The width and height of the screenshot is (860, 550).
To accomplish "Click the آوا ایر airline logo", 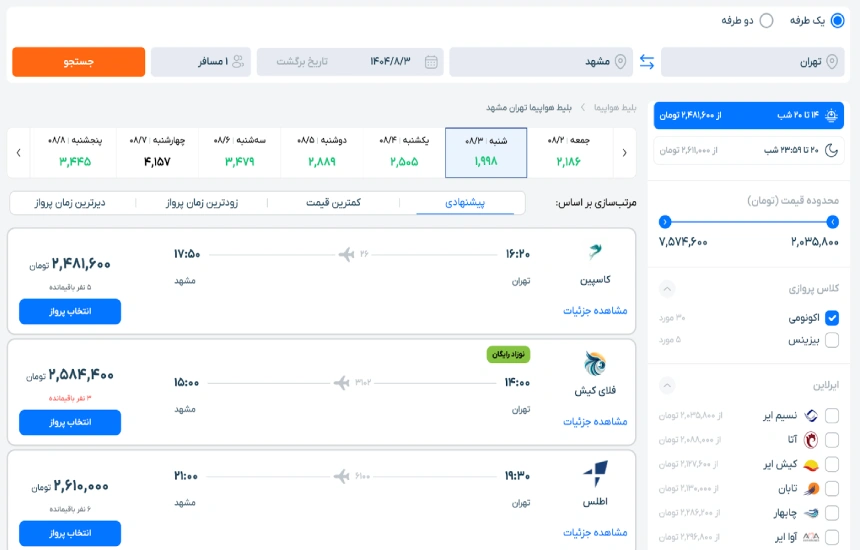I will 811,537.
